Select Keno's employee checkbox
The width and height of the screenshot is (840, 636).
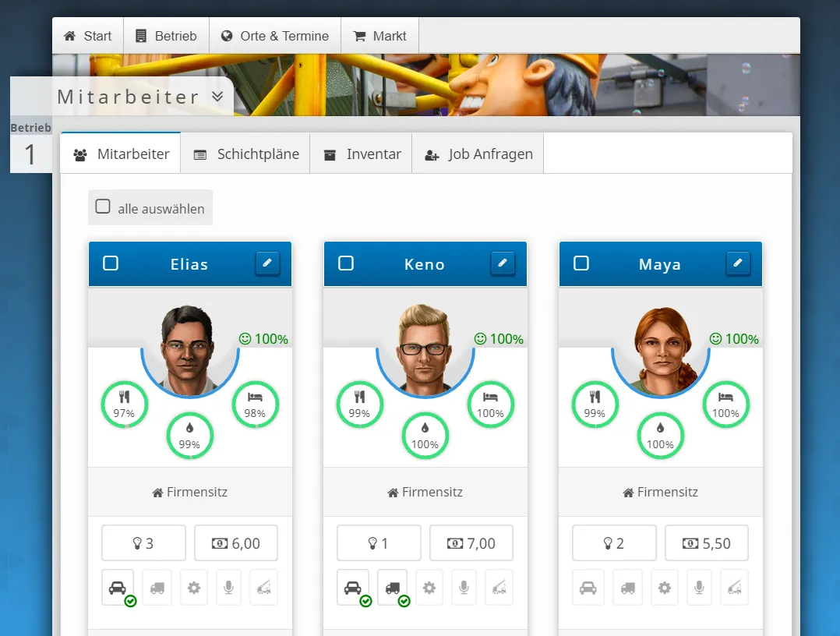pos(346,263)
